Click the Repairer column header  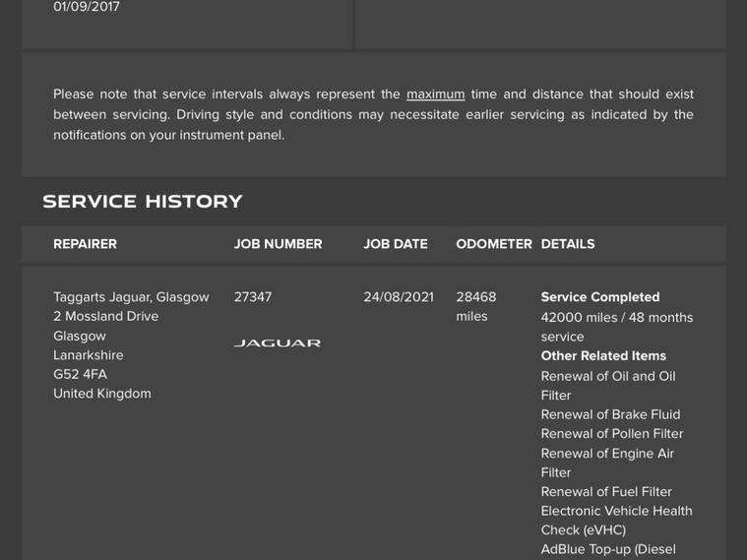pyautogui.click(x=85, y=244)
